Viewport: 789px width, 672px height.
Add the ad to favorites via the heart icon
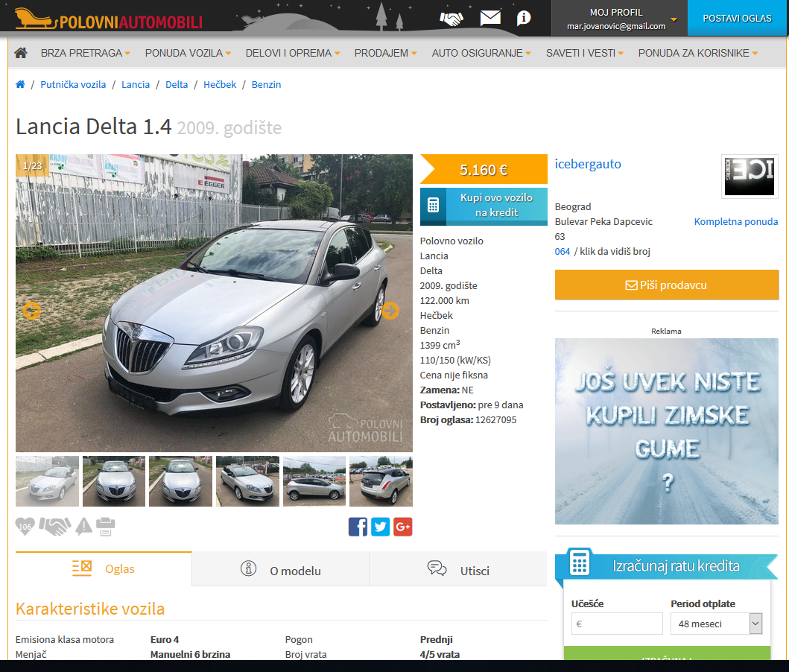click(25, 527)
